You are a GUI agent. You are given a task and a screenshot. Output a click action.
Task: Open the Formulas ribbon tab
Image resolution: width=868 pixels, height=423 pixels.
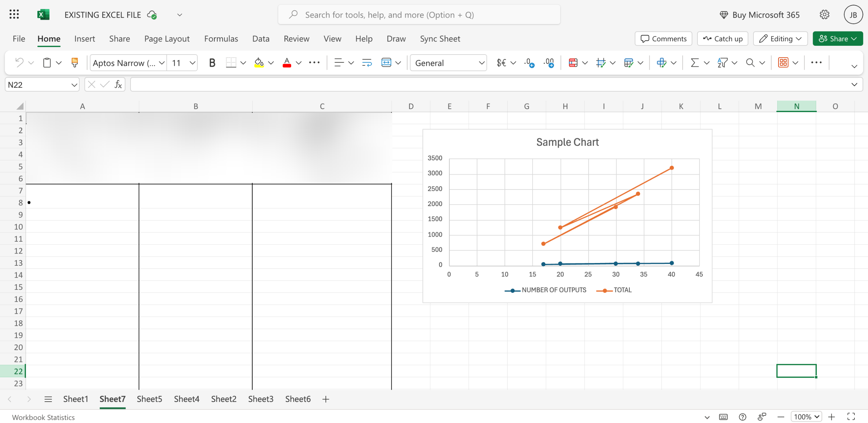click(221, 39)
